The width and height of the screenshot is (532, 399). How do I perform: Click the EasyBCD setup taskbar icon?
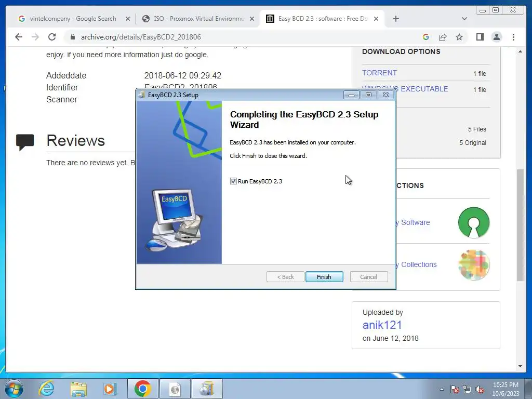tap(207, 389)
